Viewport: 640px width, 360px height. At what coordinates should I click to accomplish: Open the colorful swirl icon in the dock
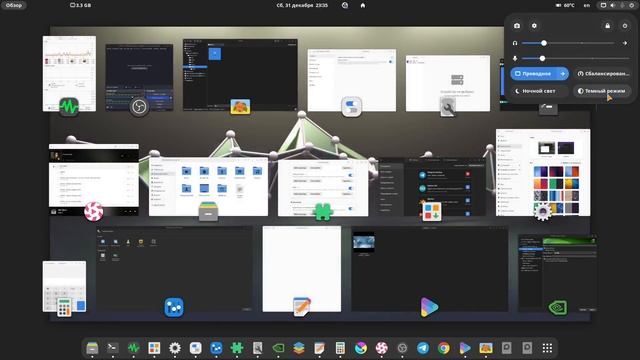point(361,348)
